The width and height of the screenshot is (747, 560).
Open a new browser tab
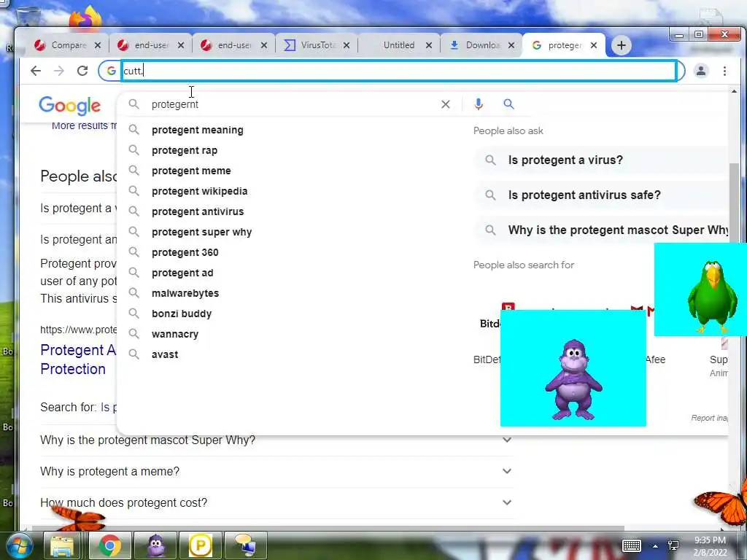[622, 45]
